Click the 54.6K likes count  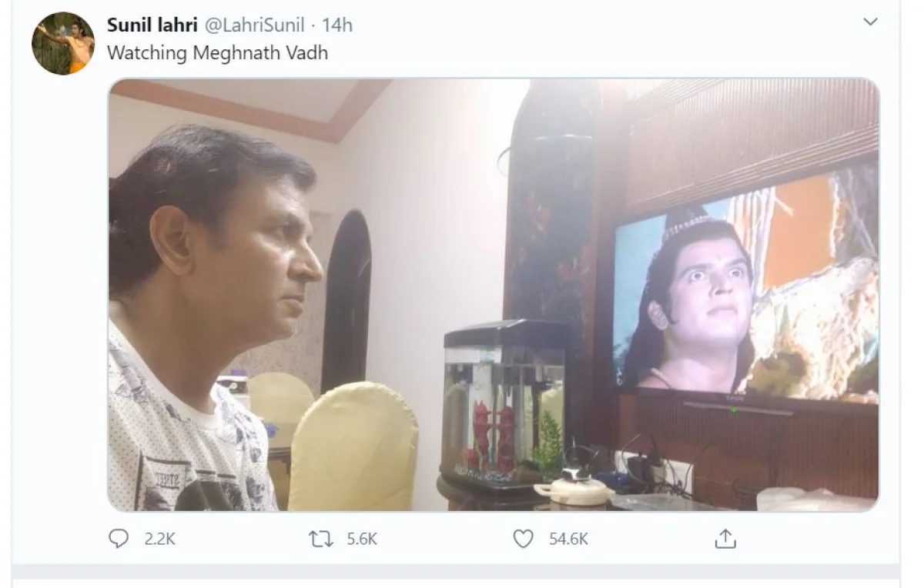click(x=568, y=540)
